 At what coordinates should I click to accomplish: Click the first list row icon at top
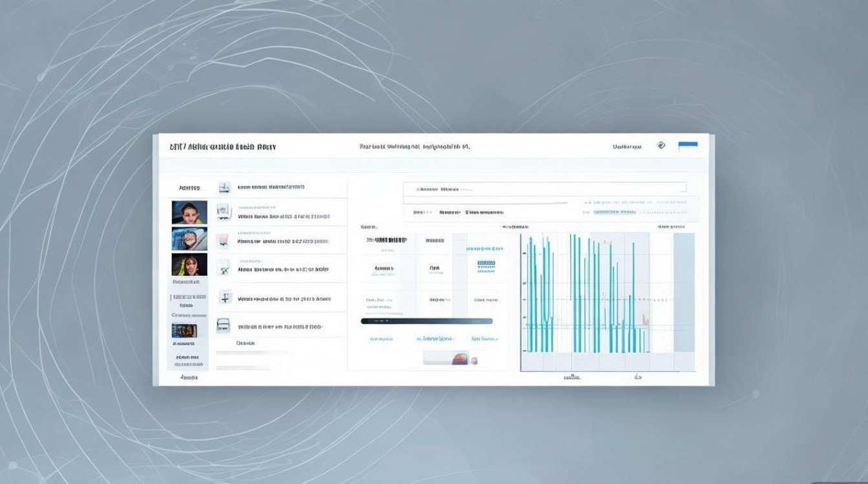tap(225, 188)
